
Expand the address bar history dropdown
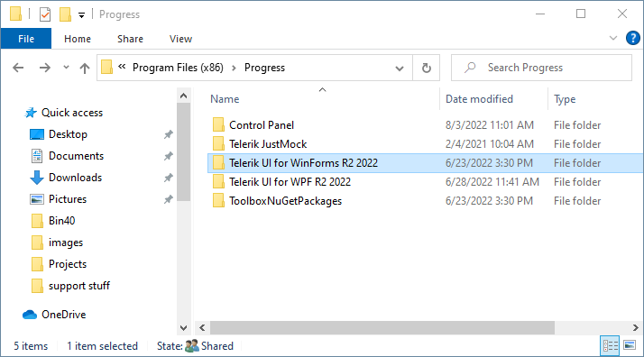pos(400,69)
